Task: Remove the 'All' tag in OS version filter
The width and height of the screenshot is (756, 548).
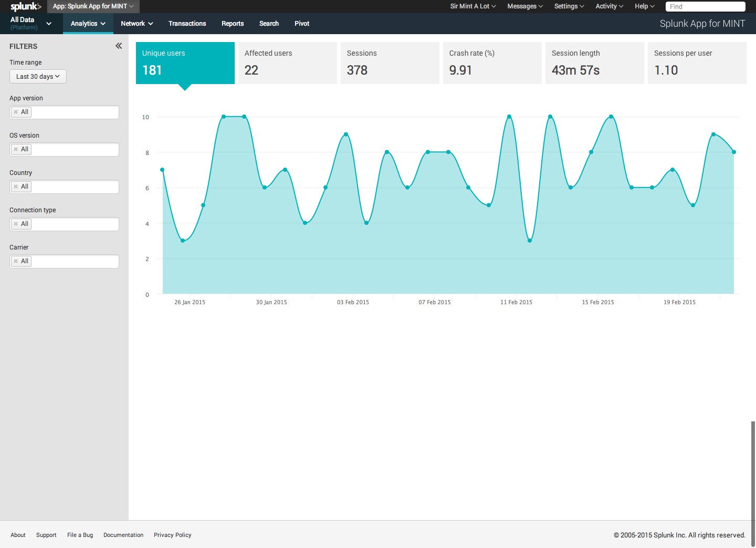Action: pos(16,149)
